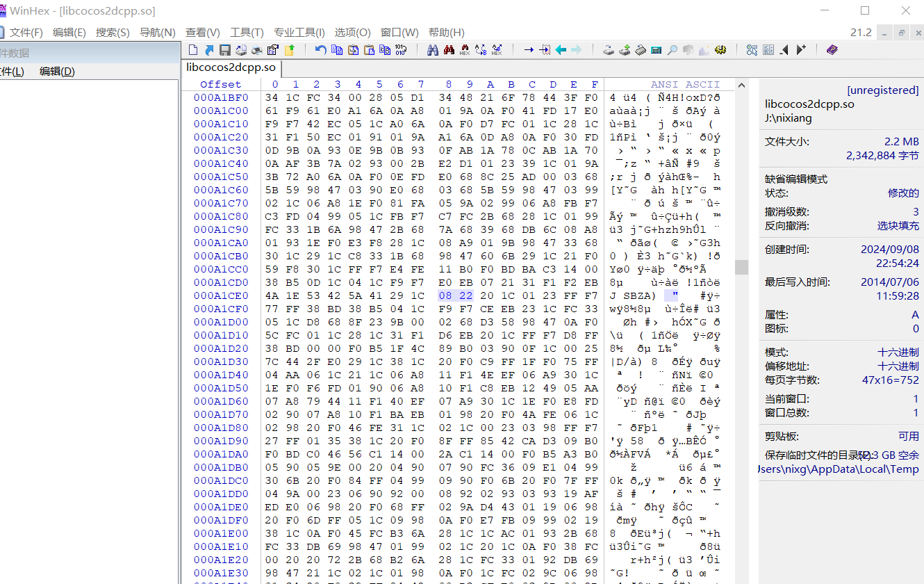The height and width of the screenshot is (584, 924).
Task: Click the Go To Sector icon
Action: tap(545, 50)
